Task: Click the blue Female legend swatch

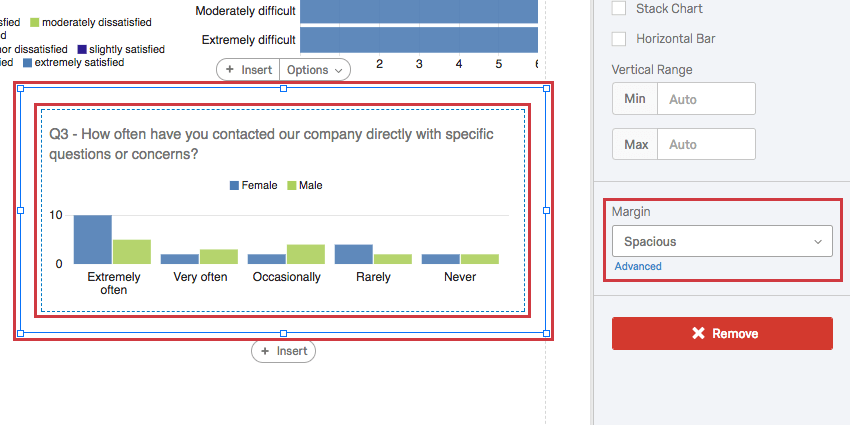Action: pyautogui.click(x=235, y=185)
